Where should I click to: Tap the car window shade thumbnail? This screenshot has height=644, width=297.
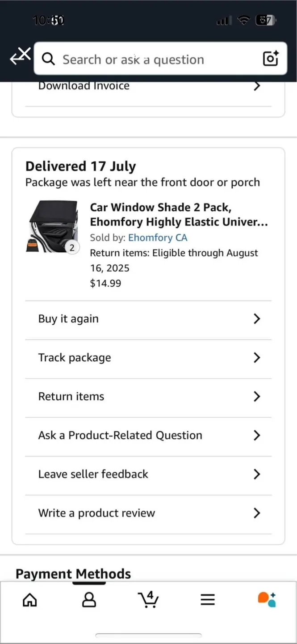(52, 226)
